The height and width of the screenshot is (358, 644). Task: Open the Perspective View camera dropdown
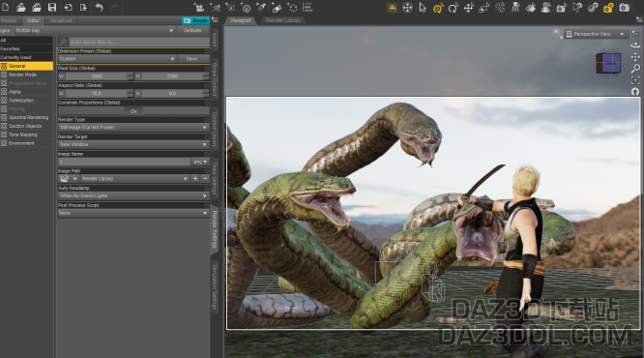point(596,34)
